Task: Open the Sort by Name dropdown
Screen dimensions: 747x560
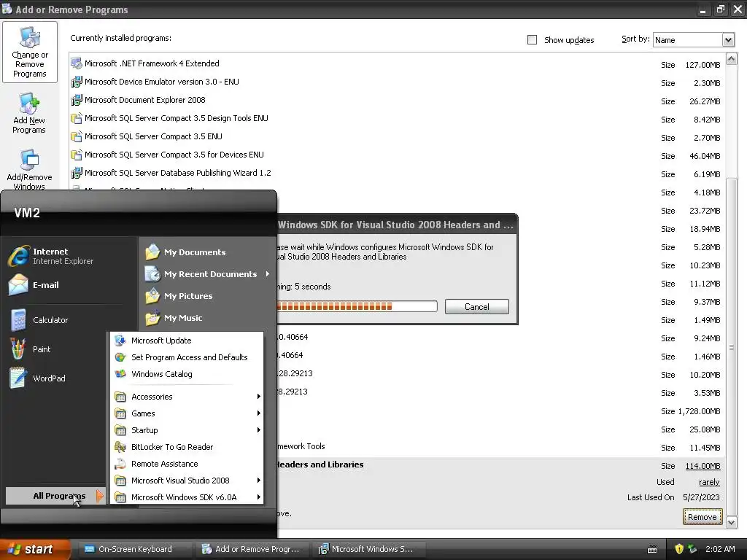Action: point(727,40)
